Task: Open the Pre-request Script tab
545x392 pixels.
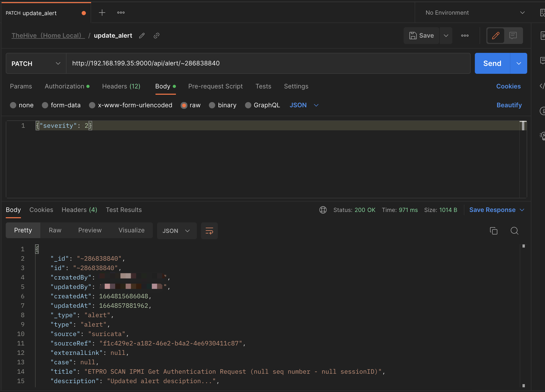Action: 215,86
